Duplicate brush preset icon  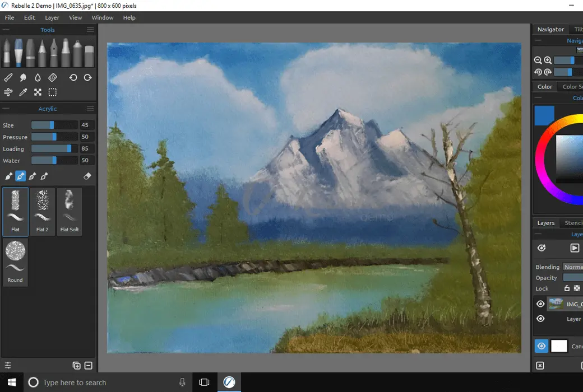tap(77, 365)
